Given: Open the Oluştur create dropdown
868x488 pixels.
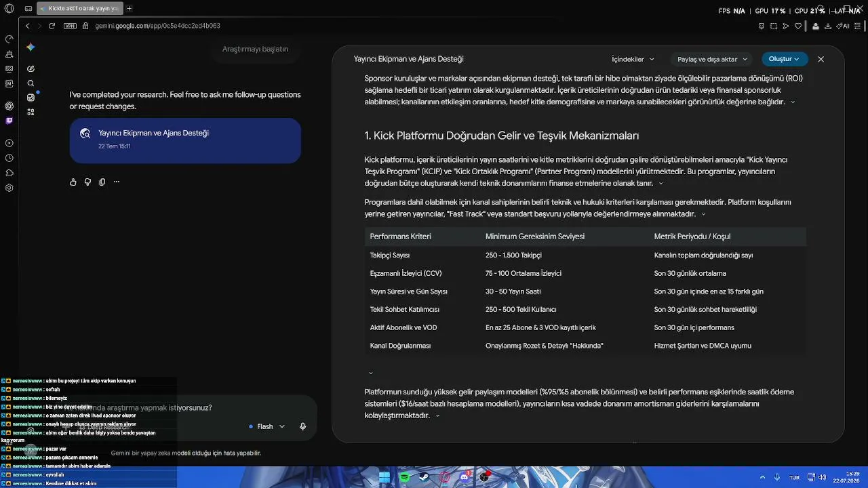Looking at the screenshot, I should click(784, 59).
